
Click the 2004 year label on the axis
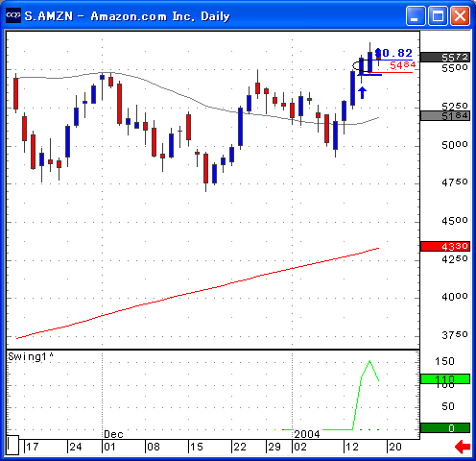click(307, 434)
